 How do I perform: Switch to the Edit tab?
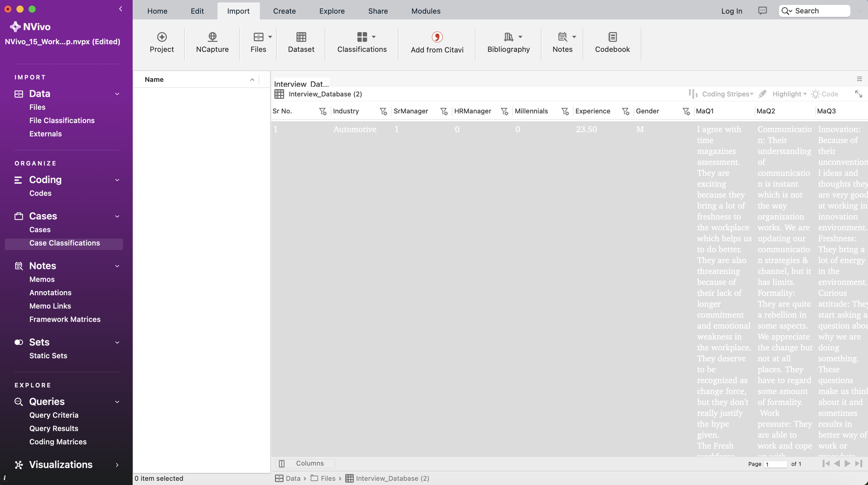[197, 11]
